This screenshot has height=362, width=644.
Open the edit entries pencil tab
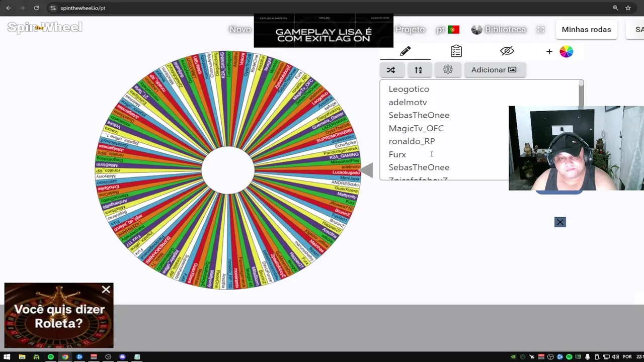405,51
